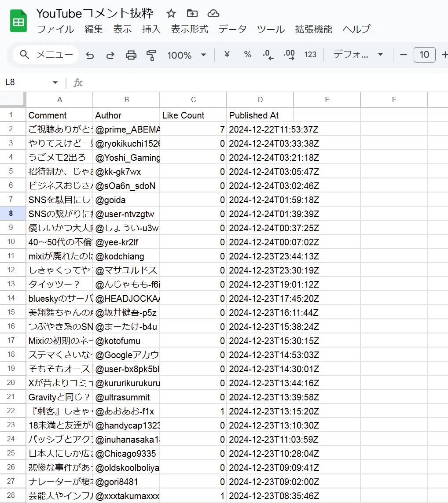Open the 100% zoom dropdown

click(187, 55)
